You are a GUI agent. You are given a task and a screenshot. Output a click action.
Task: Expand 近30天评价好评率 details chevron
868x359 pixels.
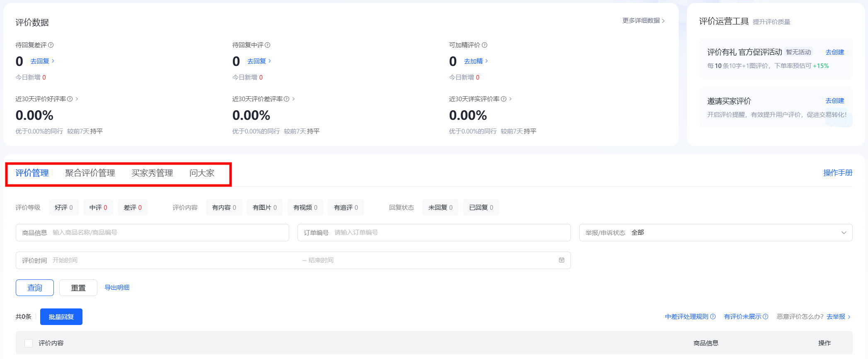[77, 99]
